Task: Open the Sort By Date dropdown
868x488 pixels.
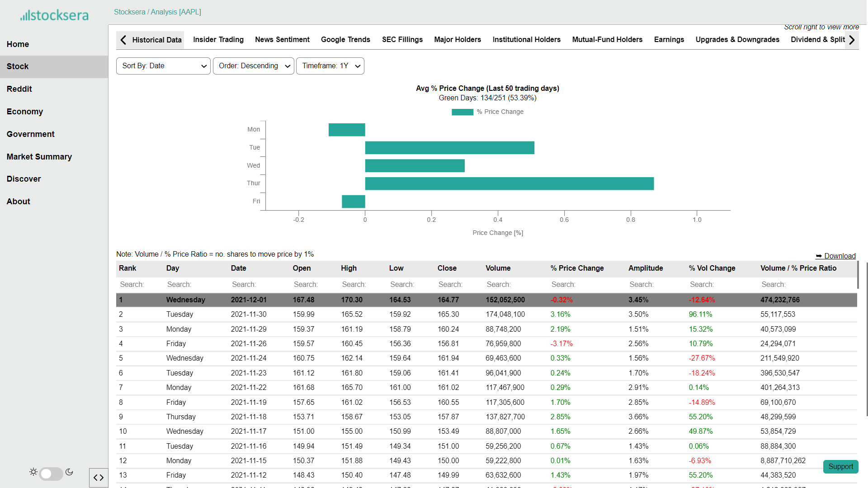Action: (163, 66)
